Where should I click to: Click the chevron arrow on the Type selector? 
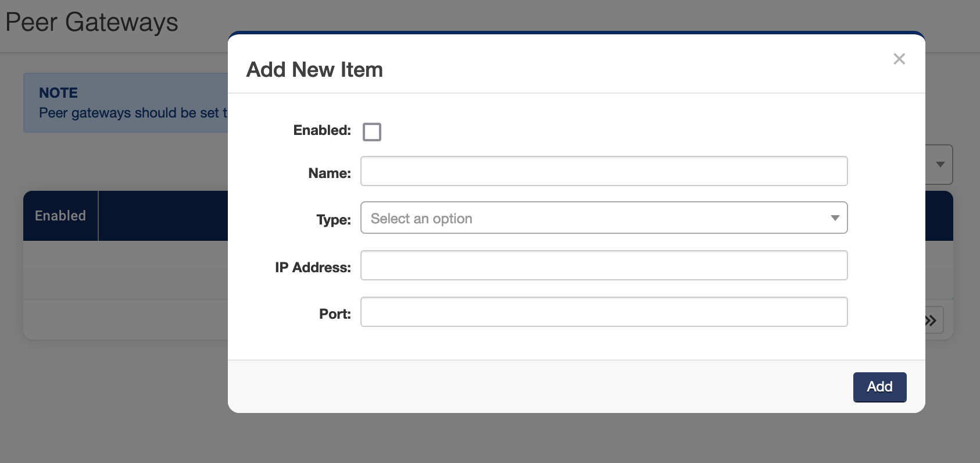click(x=835, y=218)
